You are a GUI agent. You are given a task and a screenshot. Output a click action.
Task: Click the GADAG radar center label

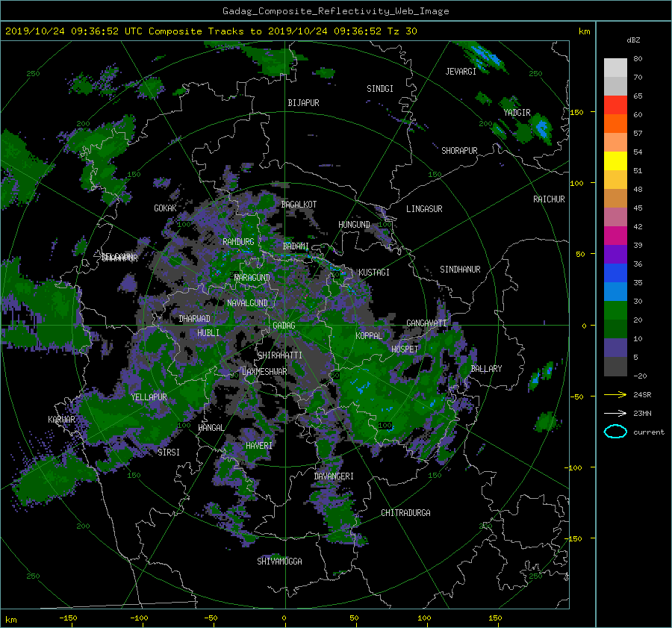[284, 326]
